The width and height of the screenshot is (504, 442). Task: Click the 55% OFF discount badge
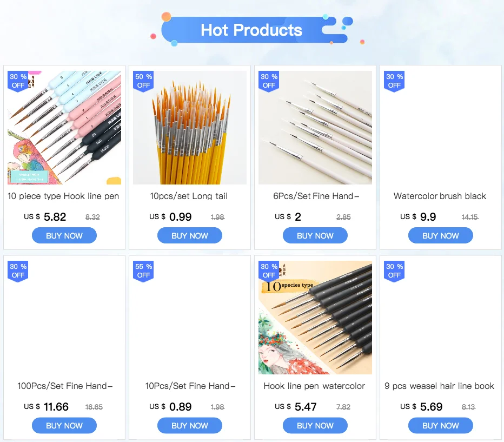(143, 271)
